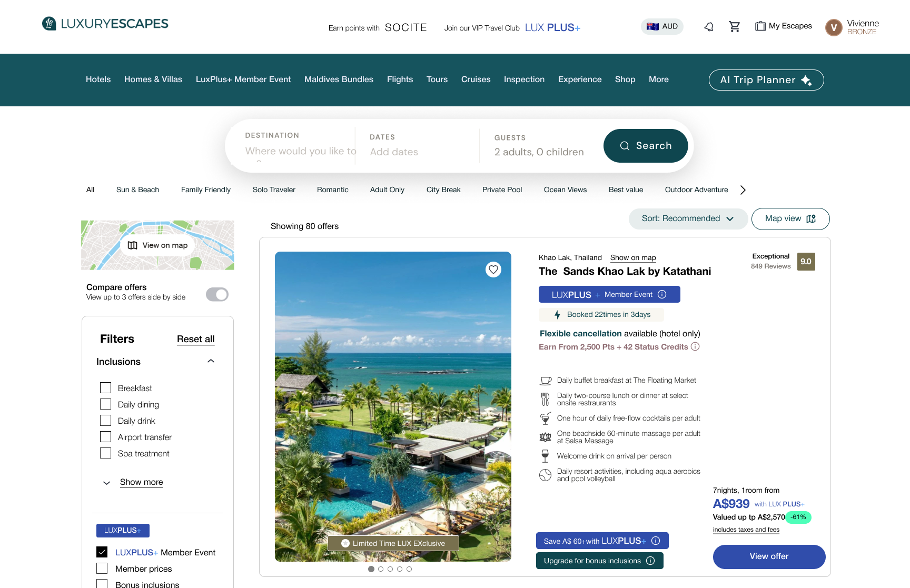Image resolution: width=910 pixels, height=588 pixels.
Task: Click the LUX PLUS+ VIP club link
Action: pyautogui.click(x=552, y=28)
